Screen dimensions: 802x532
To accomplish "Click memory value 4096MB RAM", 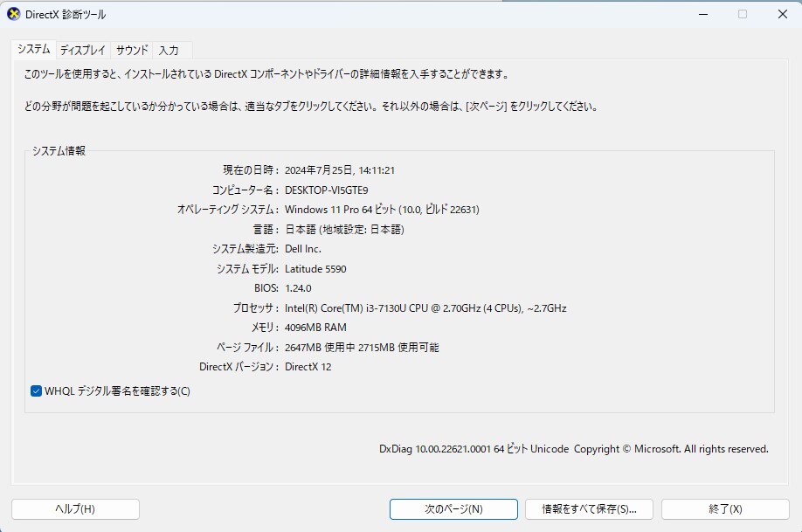I will click(315, 328).
